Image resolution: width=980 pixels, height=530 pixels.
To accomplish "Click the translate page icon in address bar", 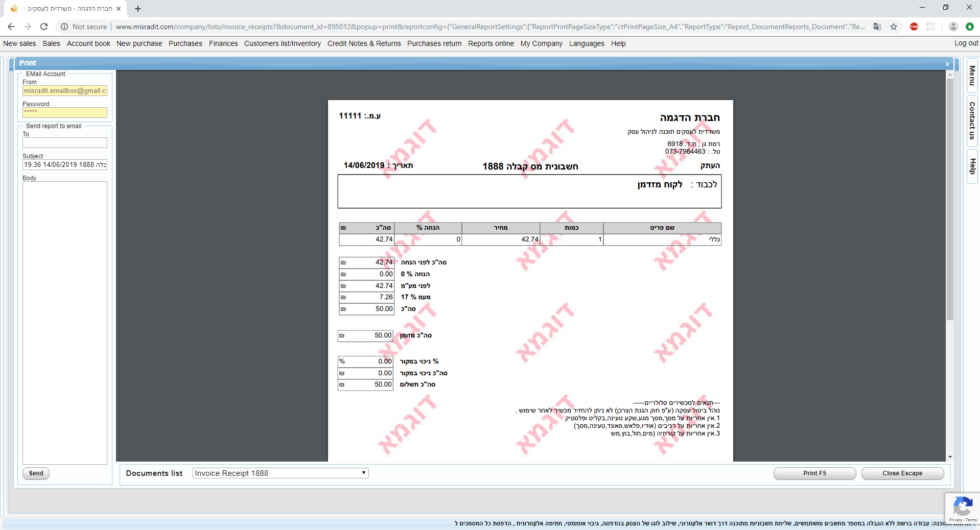I will tap(877, 27).
